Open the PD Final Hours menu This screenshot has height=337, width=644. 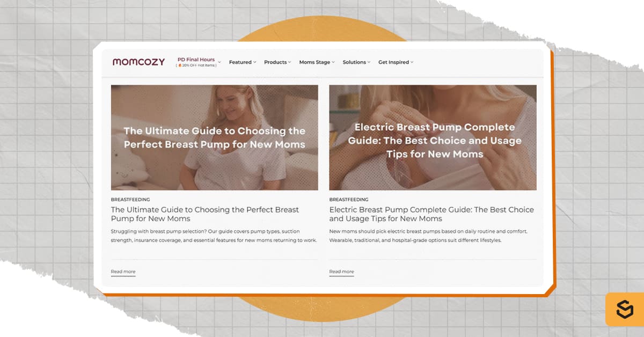pos(196,60)
